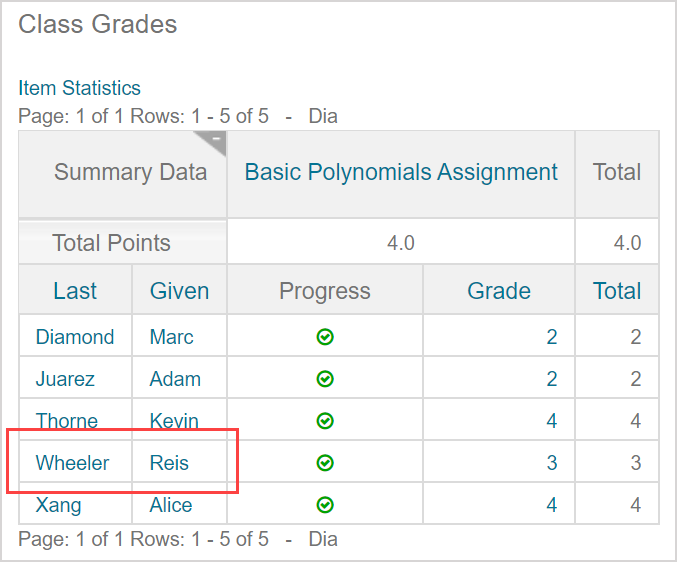Click Kevin Thorne's green progress checkmark icon
Screen dimensions: 677x562
point(325,421)
